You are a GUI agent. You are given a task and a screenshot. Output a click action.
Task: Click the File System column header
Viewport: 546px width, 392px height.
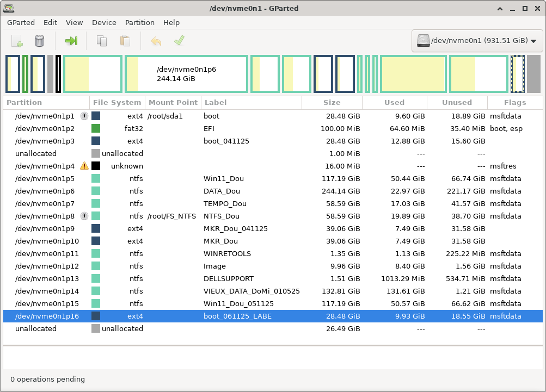117,102
